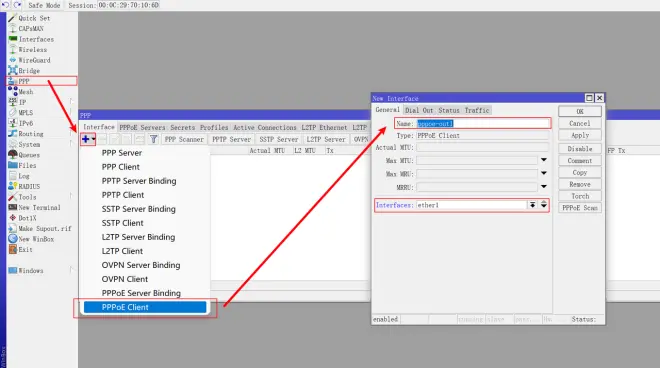Select L2TP Client menu entry
The image size is (660, 368).
click(x=122, y=251)
